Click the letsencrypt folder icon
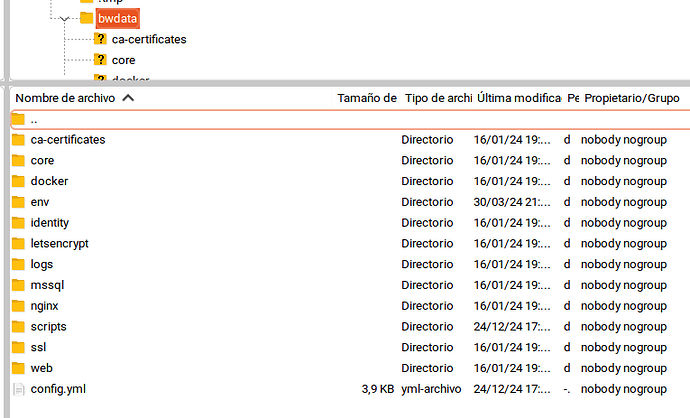The height and width of the screenshot is (418, 690). coord(18,243)
